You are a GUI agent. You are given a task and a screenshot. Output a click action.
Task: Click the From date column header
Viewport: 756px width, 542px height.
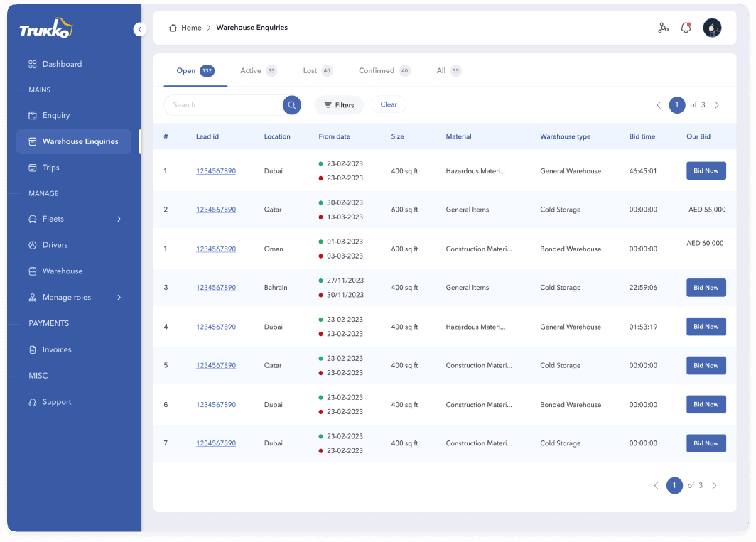point(334,136)
